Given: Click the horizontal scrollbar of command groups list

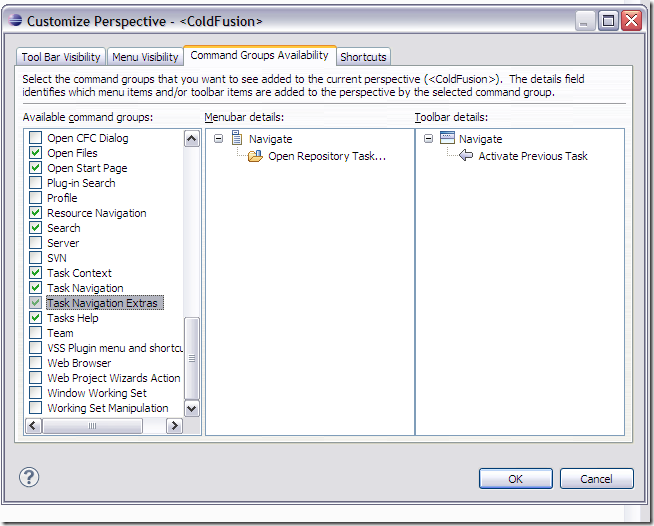Looking at the screenshot, I should coord(94,426).
